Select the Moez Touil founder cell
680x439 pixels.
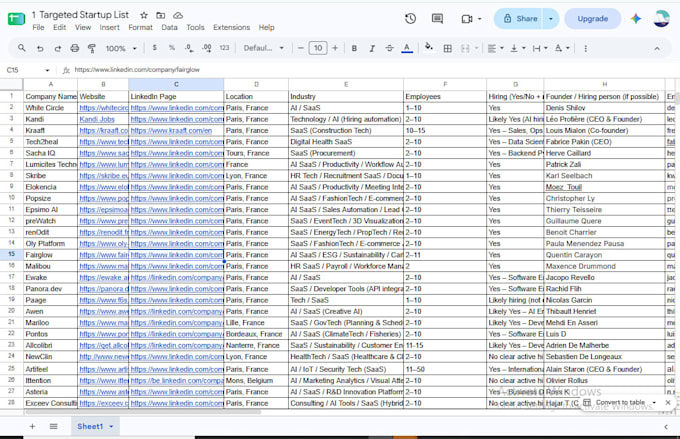604,187
